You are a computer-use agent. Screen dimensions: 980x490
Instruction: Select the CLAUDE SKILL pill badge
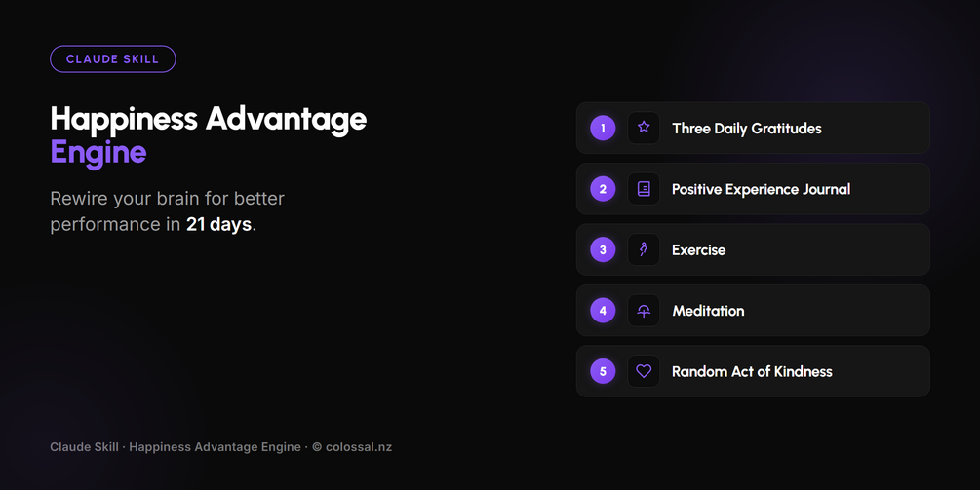[x=112, y=59]
